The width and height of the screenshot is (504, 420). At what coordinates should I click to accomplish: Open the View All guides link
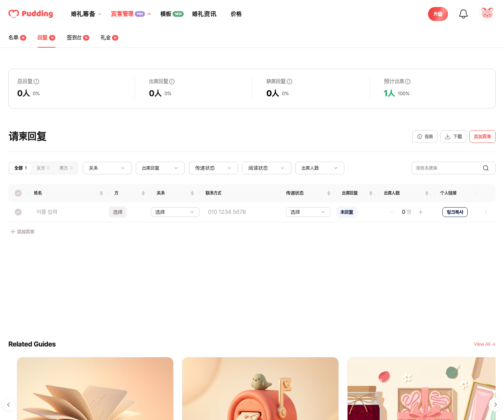tap(484, 344)
